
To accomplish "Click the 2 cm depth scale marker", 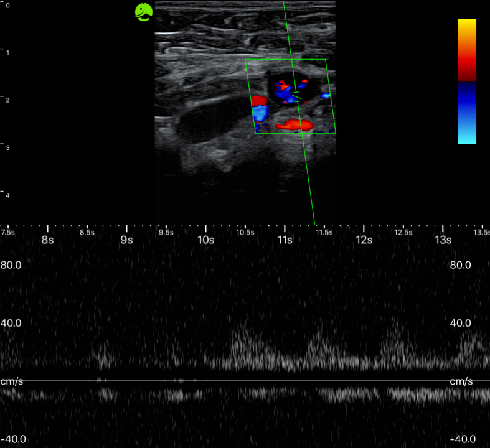I will pyautogui.click(x=7, y=100).
